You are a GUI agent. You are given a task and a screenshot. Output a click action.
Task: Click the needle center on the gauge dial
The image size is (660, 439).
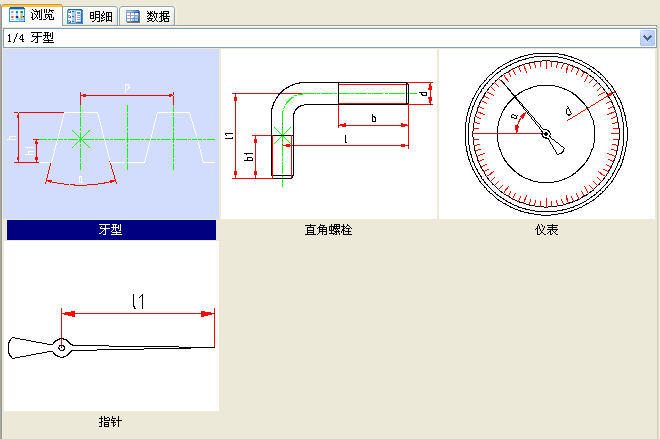pos(545,134)
